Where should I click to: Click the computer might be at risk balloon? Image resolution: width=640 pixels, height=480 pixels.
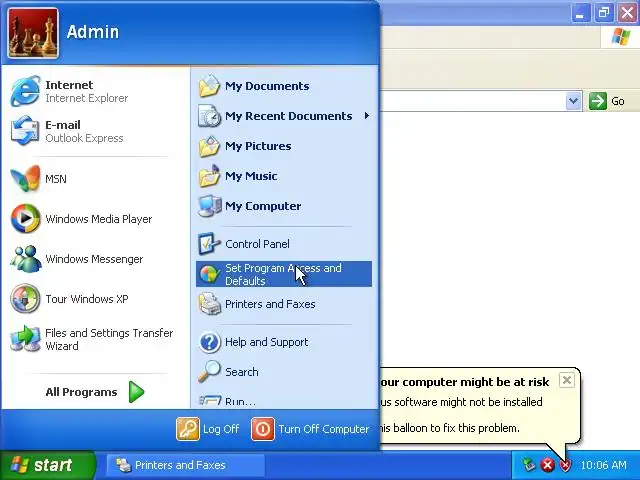pos(478,405)
